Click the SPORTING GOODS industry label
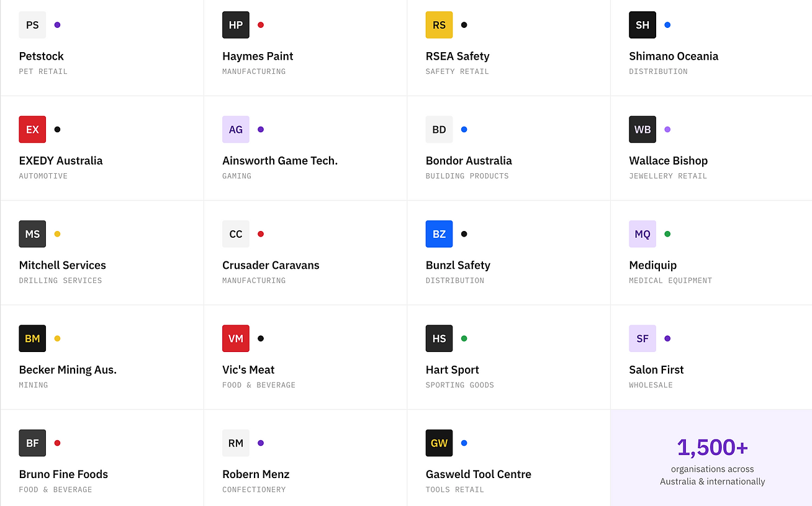812x506 pixels. click(x=460, y=385)
